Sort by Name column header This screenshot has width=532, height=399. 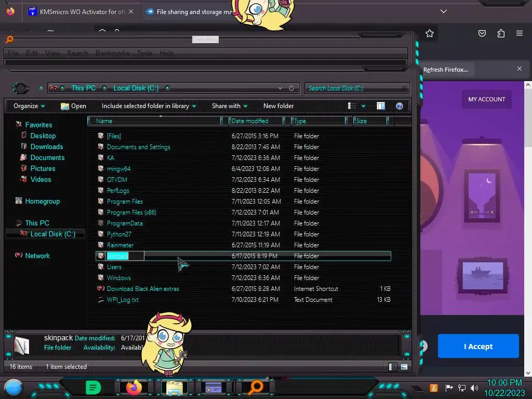(x=154, y=121)
